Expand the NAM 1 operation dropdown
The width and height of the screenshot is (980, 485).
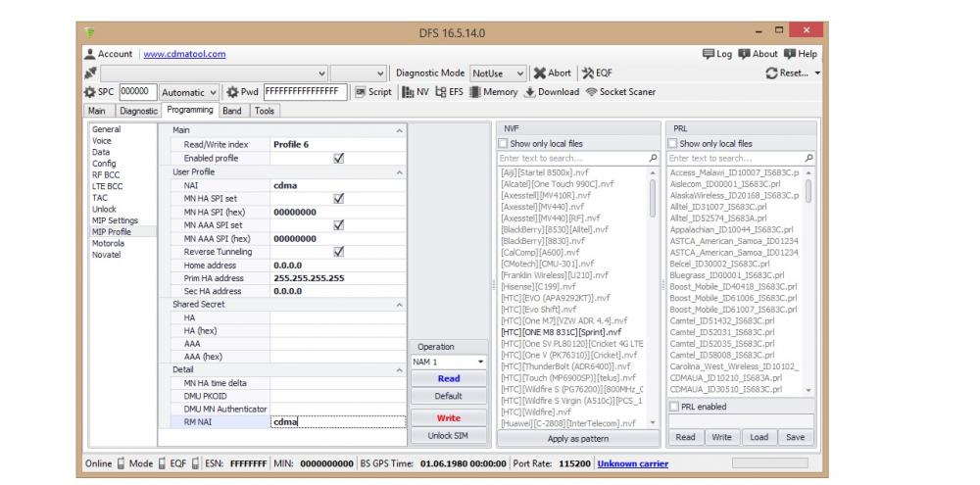click(x=479, y=362)
